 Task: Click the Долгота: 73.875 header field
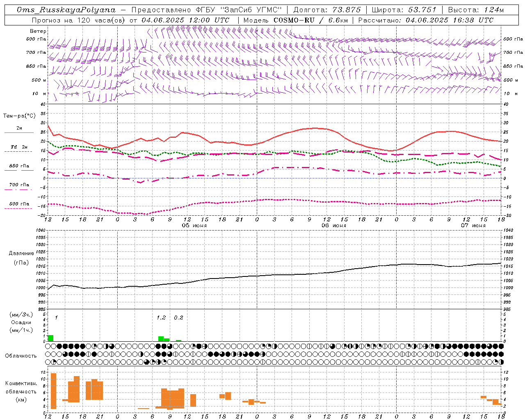click(327, 10)
